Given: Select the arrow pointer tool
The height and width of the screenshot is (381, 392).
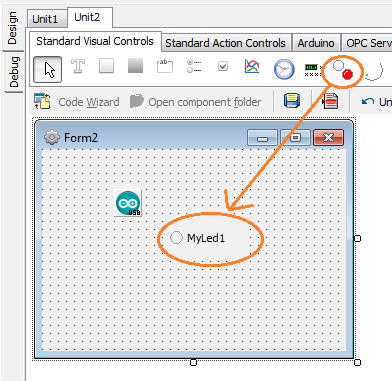Looking at the screenshot, I should (x=48, y=69).
